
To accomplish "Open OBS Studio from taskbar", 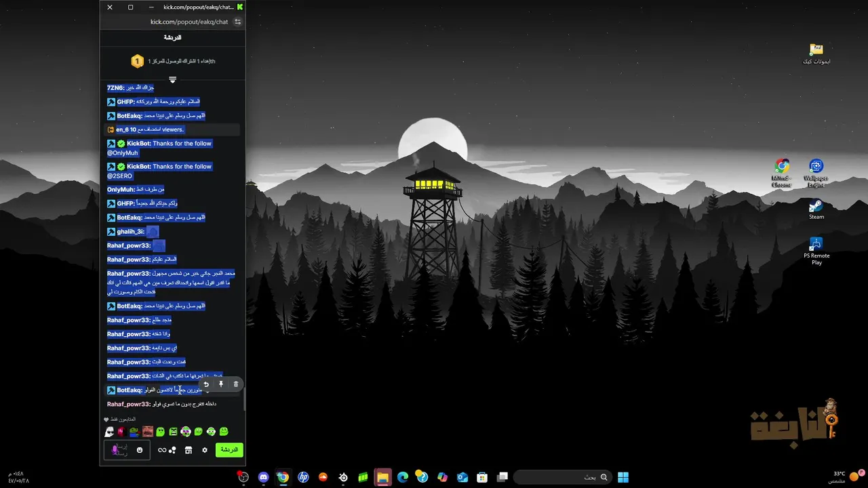I will 243,477.
